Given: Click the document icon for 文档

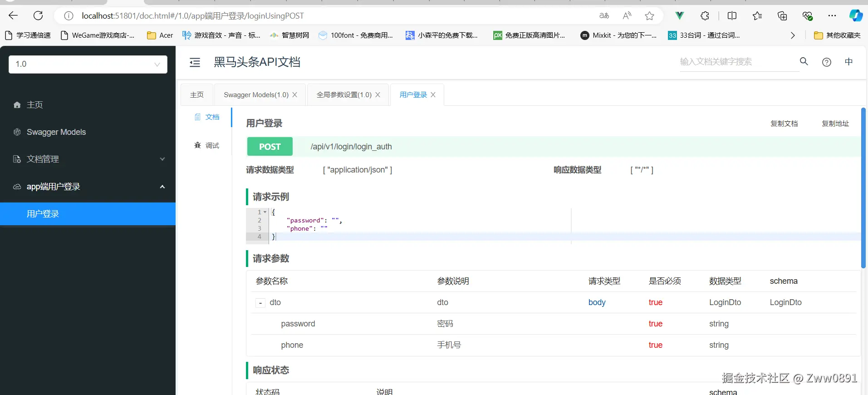Looking at the screenshot, I should pyautogui.click(x=197, y=117).
